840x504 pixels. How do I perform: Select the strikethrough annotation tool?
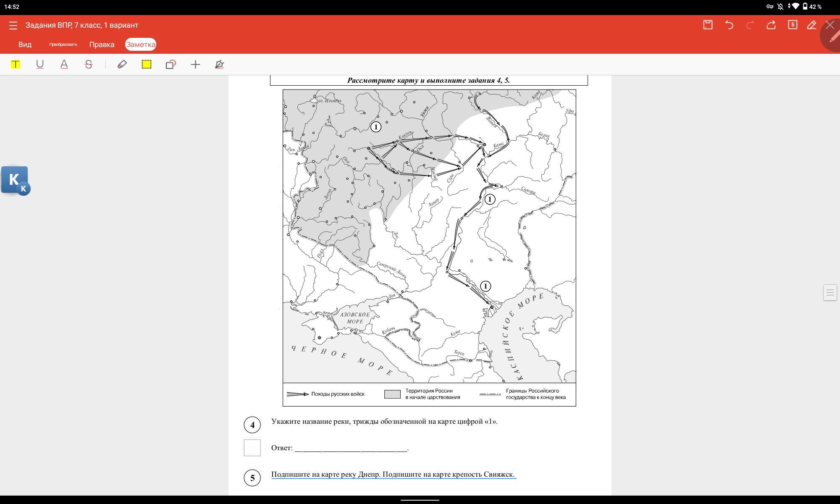click(88, 64)
